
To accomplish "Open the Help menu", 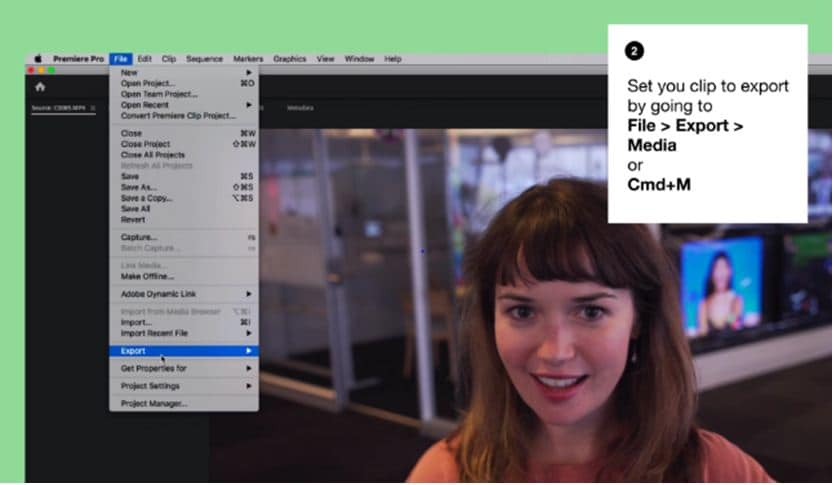I will (393, 59).
